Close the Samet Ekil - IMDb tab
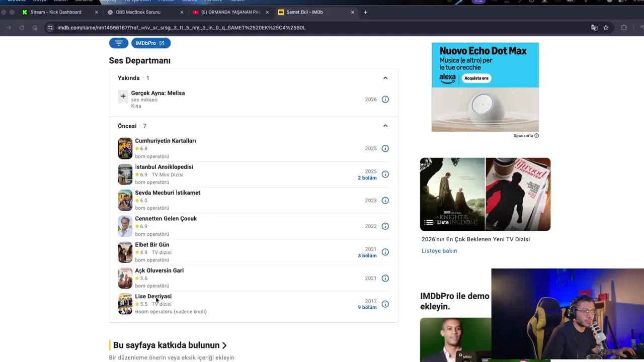This screenshot has width=644, height=362. tap(353, 12)
